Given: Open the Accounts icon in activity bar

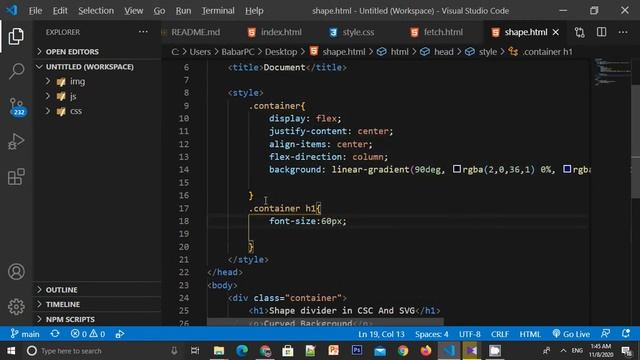Looking at the screenshot, I should coord(16,271).
